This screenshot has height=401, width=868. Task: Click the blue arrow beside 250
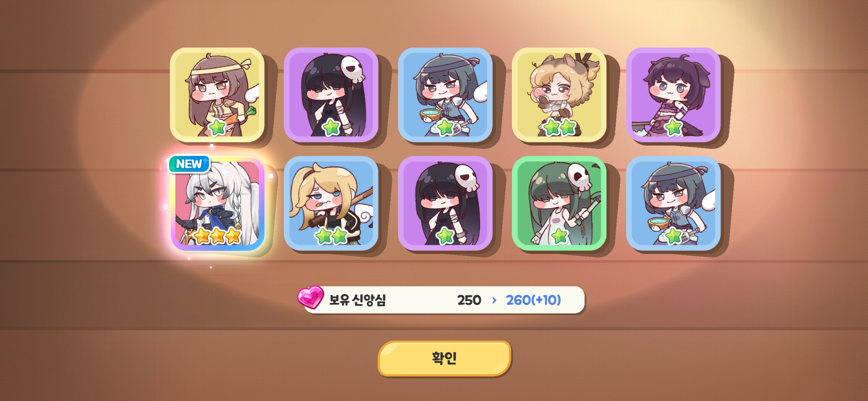tap(494, 300)
